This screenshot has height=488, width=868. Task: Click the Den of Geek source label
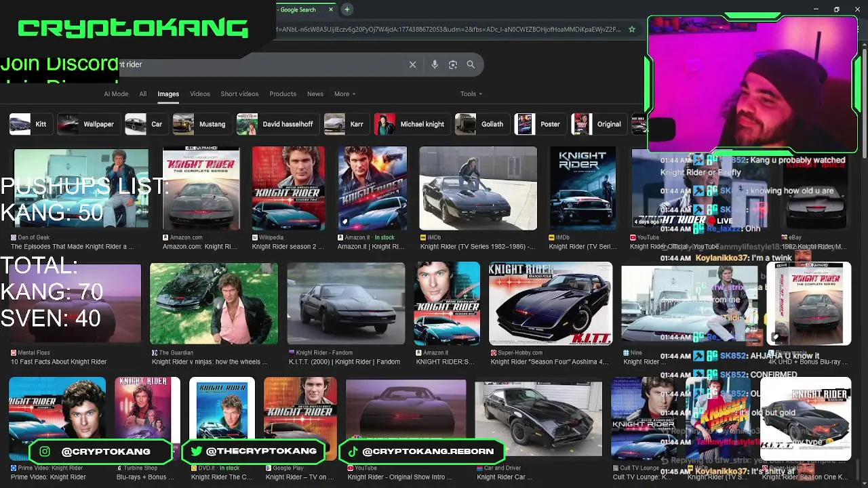coord(33,237)
